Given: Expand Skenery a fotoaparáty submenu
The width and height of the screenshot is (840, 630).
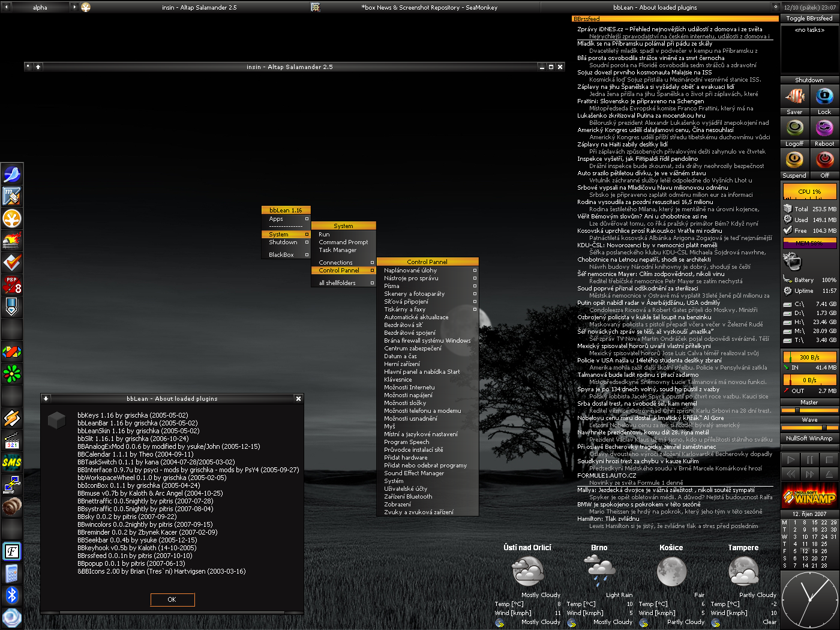Looking at the screenshot, I should click(427, 293).
